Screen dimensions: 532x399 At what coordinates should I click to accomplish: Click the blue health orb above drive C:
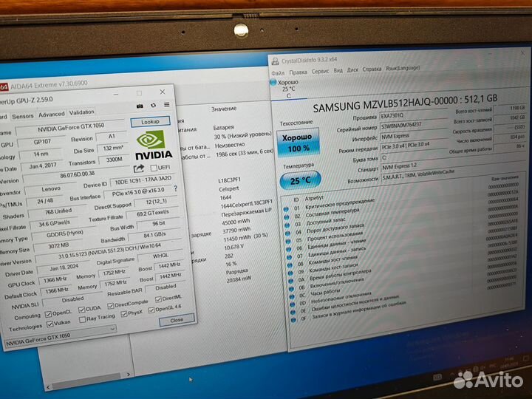tap(273, 83)
